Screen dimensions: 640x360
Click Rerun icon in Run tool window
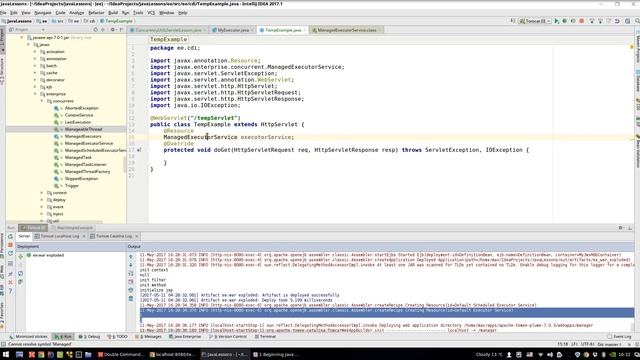[x=11, y=236]
